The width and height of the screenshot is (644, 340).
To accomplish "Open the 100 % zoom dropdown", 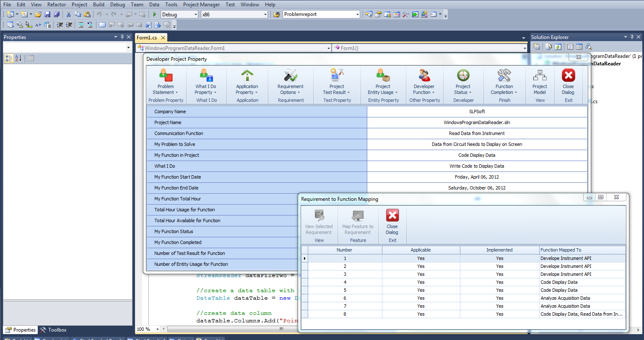I will click(158, 330).
